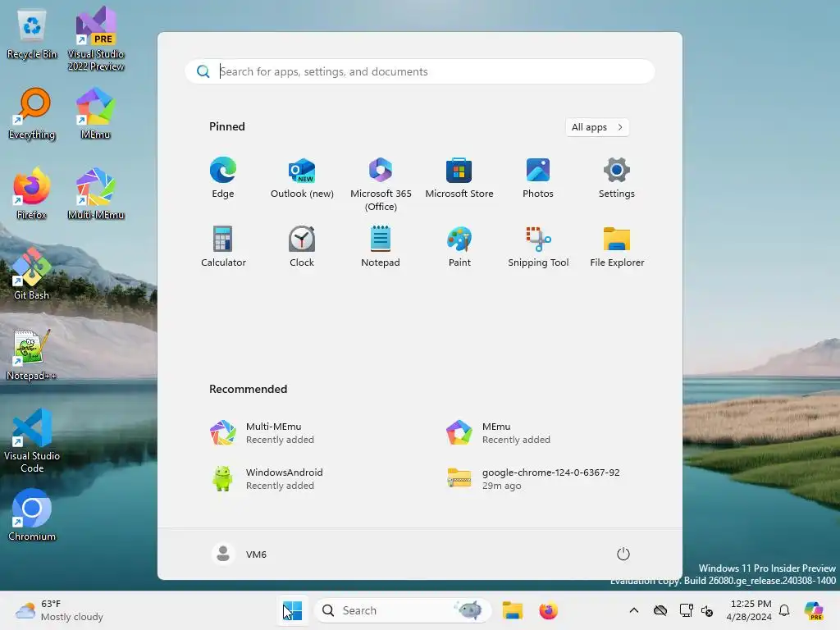Open VM6 user account menu
Image resolution: width=840 pixels, height=630 pixels.
coord(239,554)
